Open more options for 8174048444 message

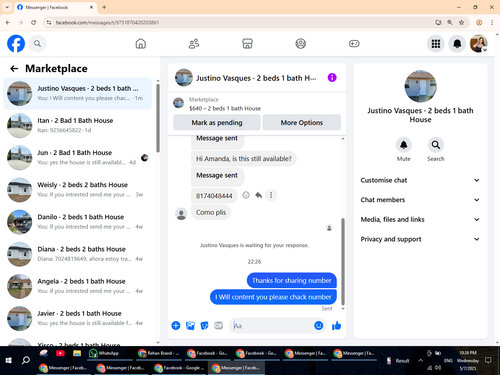click(x=271, y=195)
